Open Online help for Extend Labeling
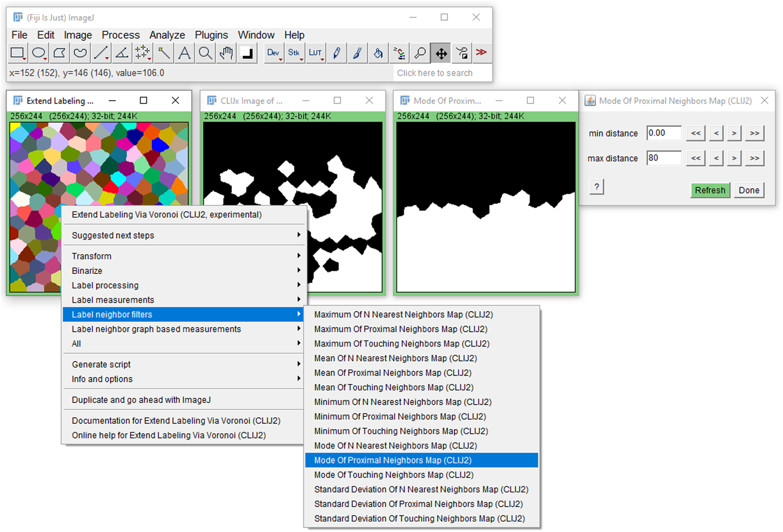 [169, 435]
